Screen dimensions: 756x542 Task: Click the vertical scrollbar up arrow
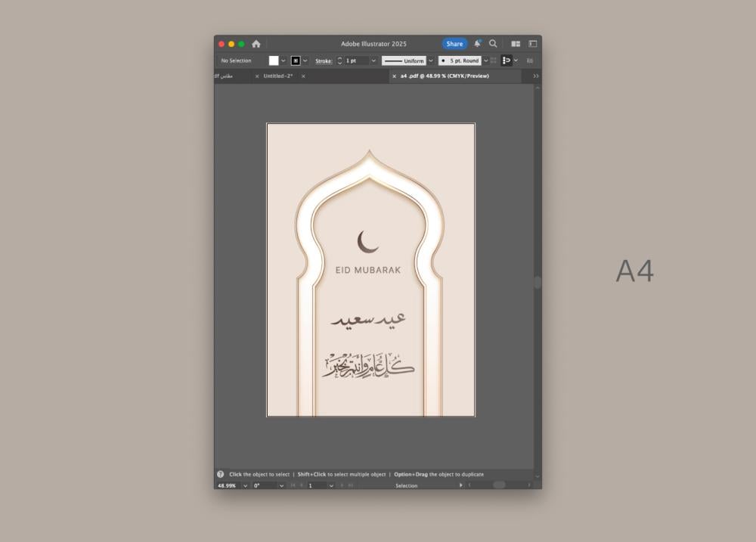pyautogui.click(x=538, y=88)
